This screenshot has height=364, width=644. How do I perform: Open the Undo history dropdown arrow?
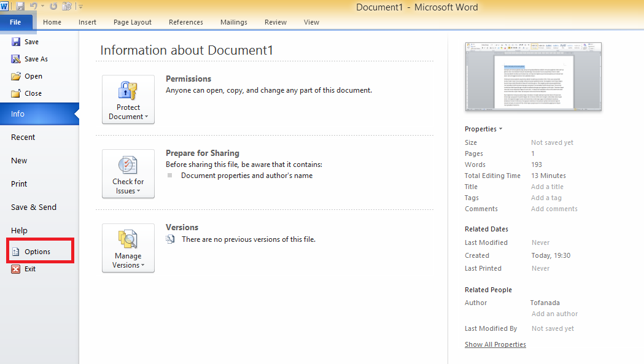point(43,7)
